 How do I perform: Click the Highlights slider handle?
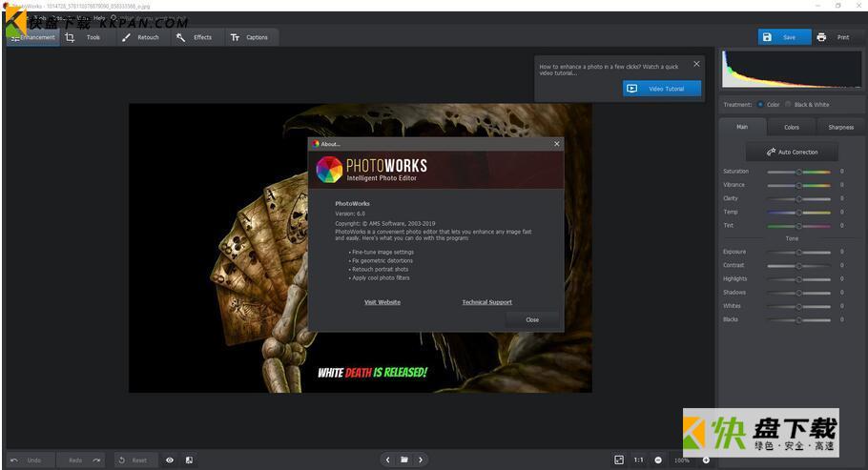pyautogui.click(x=798, y=279)
